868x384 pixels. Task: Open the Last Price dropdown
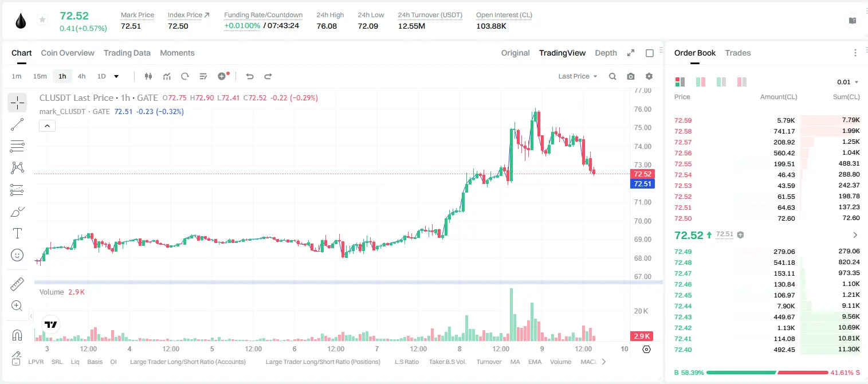coord(578,76)
